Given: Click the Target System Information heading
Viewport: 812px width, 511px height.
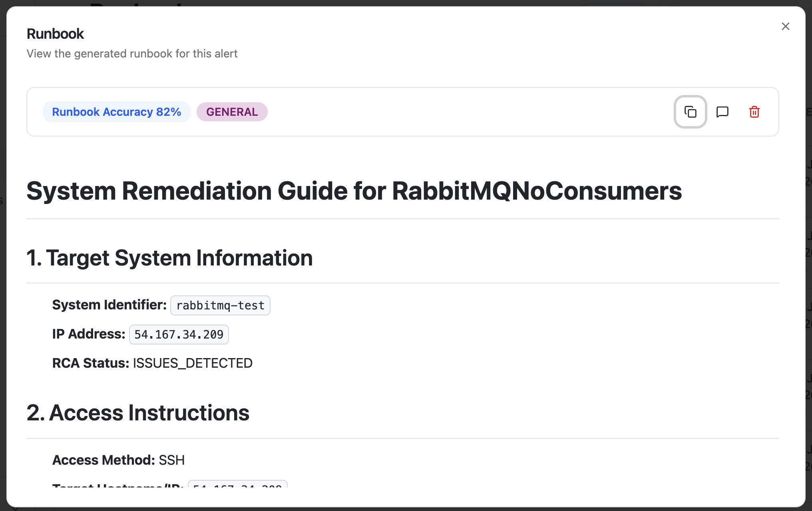Looking at the screenshot, I should click(169, 258).
